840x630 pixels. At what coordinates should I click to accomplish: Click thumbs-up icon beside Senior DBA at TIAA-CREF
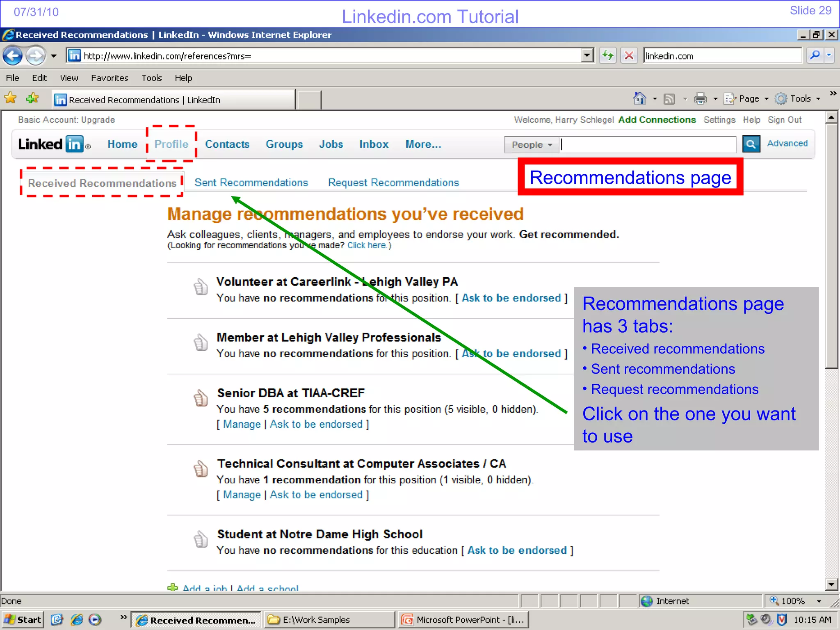(x=201, y=398)
